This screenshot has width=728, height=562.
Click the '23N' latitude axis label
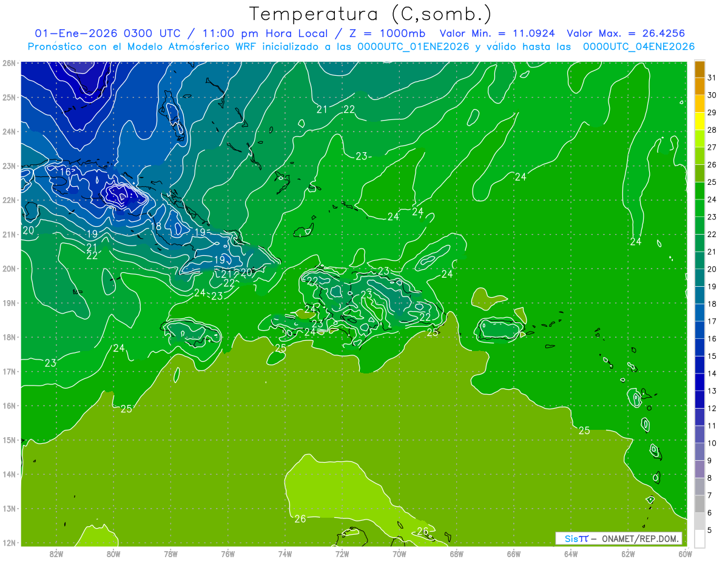click(8, 166)
